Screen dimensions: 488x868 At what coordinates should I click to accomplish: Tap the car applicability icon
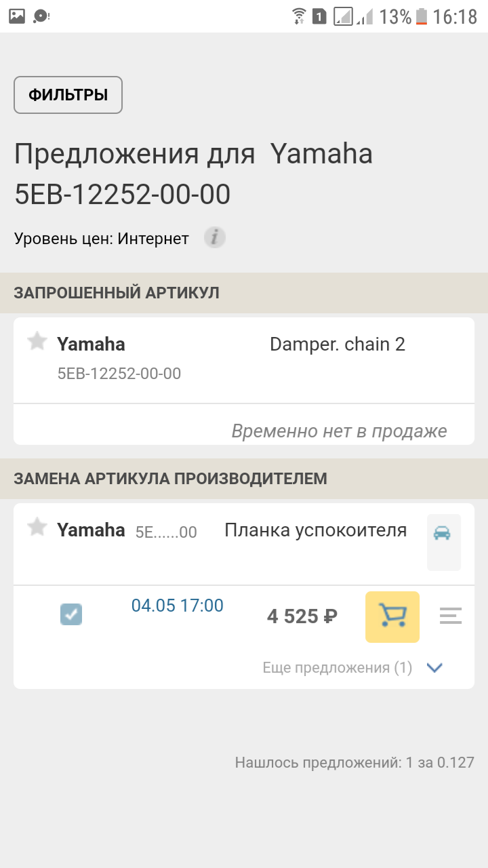tap(443, 534)
